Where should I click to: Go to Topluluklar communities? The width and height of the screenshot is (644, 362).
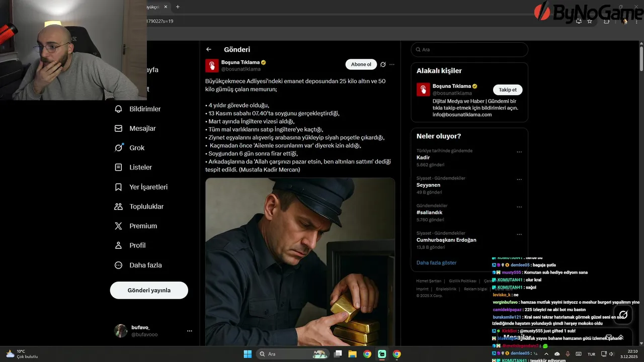(x=140, y=207)
